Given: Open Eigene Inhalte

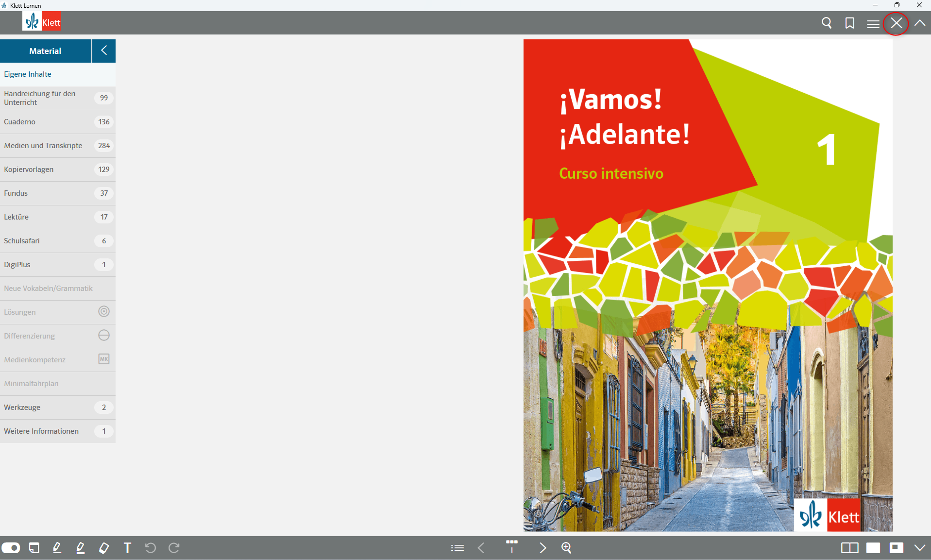Looking at the screenshot, I should click(58, 74).
